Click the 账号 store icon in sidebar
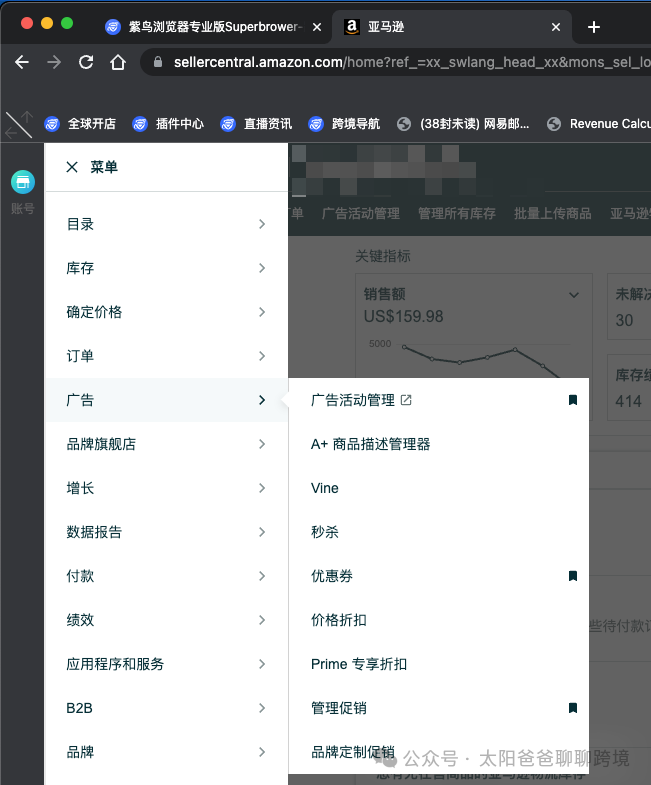This screenshot has width=651, height=785. point(23,182)
